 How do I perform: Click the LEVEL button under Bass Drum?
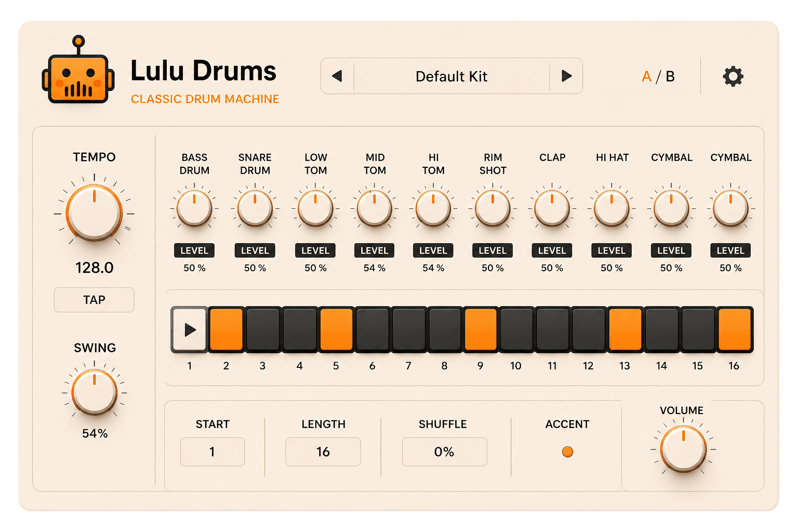point(194,250)
